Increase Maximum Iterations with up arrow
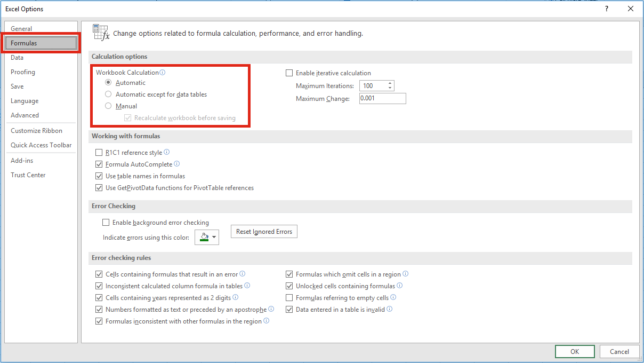This screenshot has height=363, width=644. 390,83
